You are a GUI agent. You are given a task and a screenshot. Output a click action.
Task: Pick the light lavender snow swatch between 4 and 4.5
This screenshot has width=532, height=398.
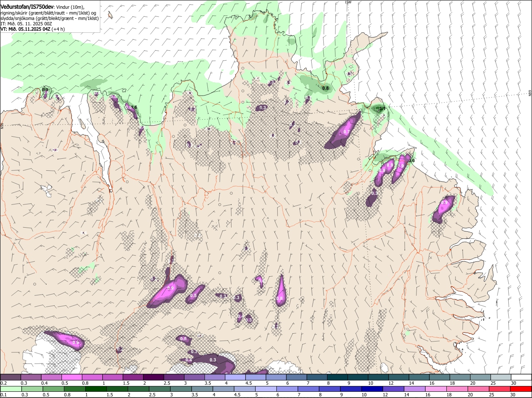[x=235, y=377]
